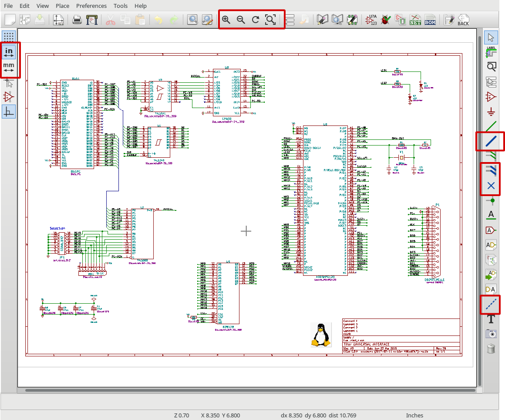Toggle grid visibility on left toolbar

pos(9,37)
